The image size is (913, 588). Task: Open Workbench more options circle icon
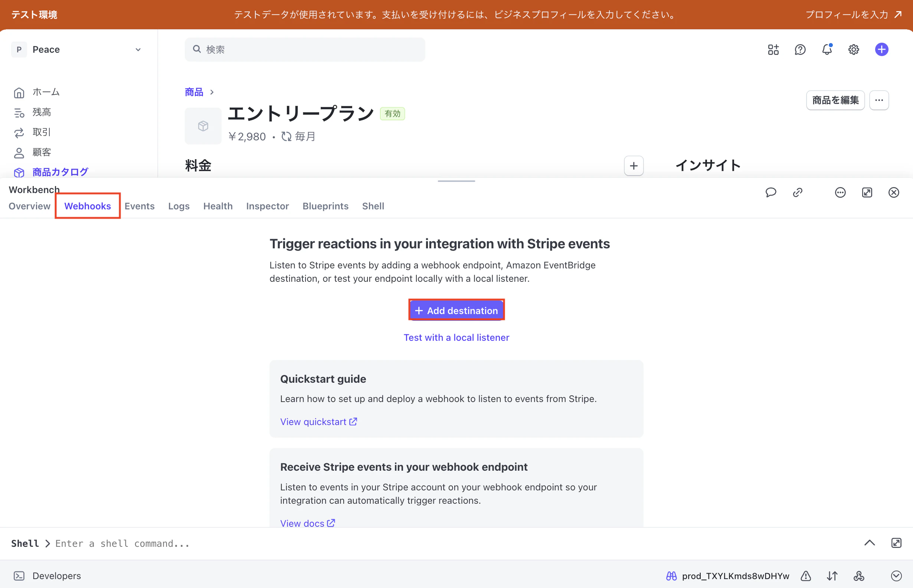point(840,192)
